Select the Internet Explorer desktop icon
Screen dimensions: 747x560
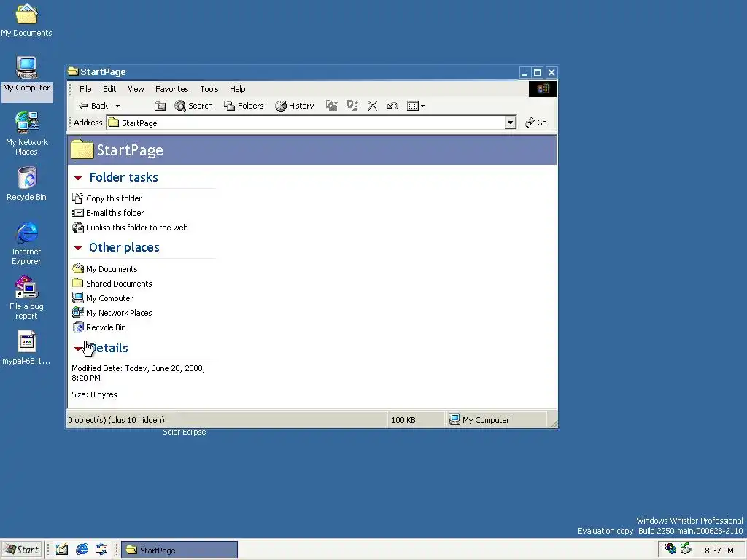pyautogui.click(x=26, y=243)
